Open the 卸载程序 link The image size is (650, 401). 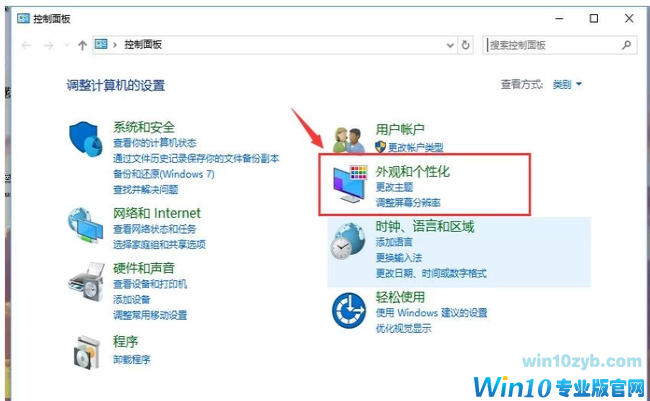point(132,360)
